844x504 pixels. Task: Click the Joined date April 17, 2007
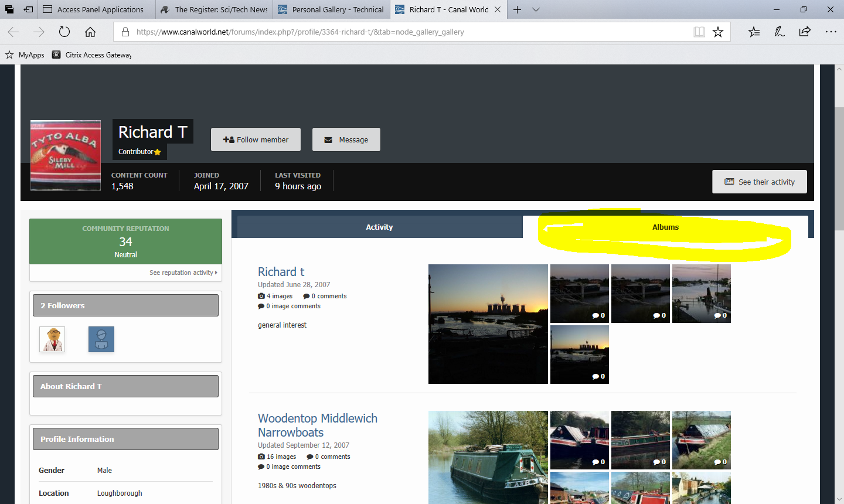click(x=221, y=186)
